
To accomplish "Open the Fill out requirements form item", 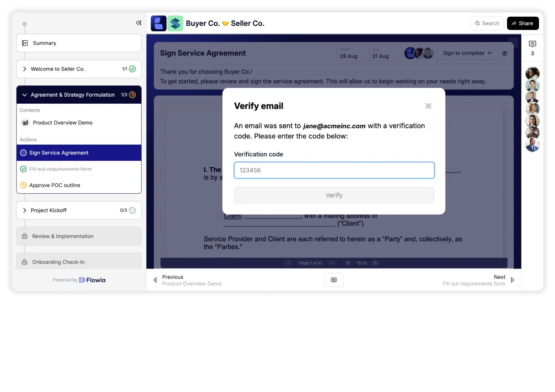I will pyautogui.click(x=61, y=169).
